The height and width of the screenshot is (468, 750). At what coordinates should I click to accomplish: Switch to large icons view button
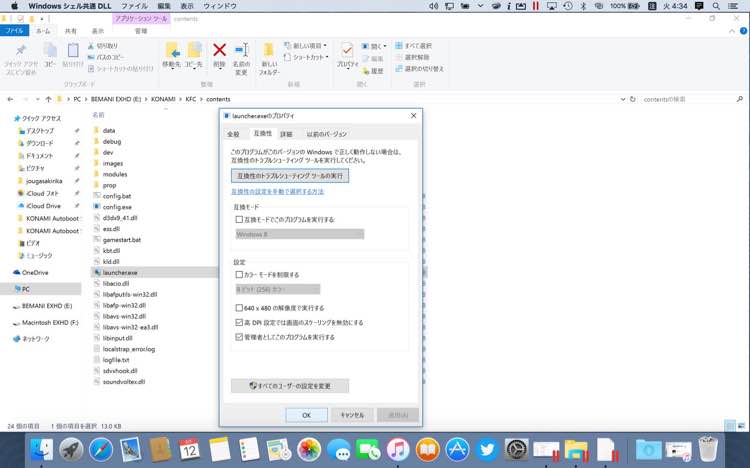(x=741, y=425)
